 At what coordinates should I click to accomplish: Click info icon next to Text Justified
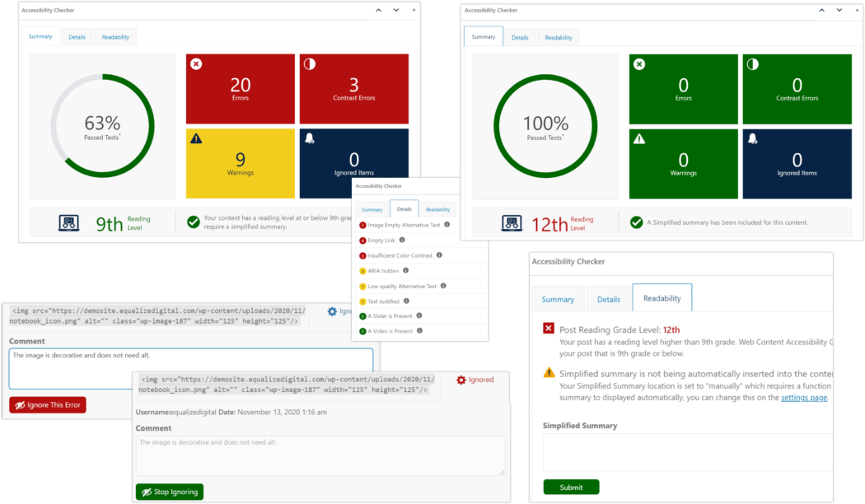pyautogui.click(x=407, y=301)
